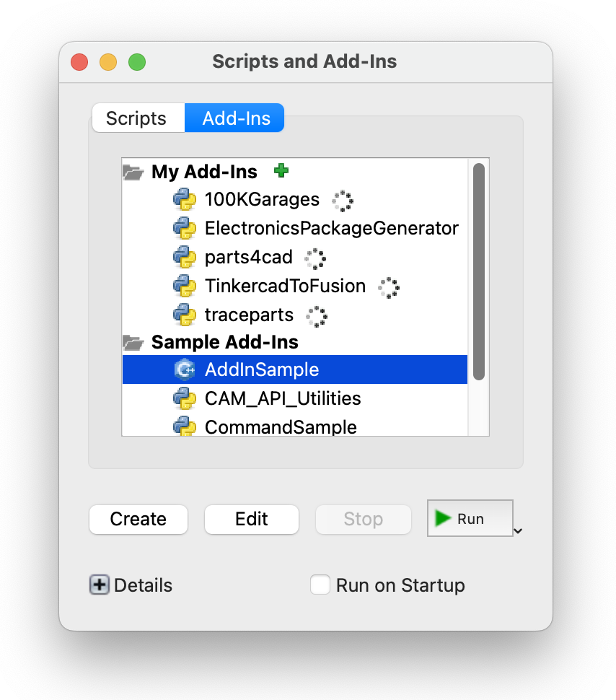Click the parts4cad Python icon
The image size is (616, 700).
[186, 258]
